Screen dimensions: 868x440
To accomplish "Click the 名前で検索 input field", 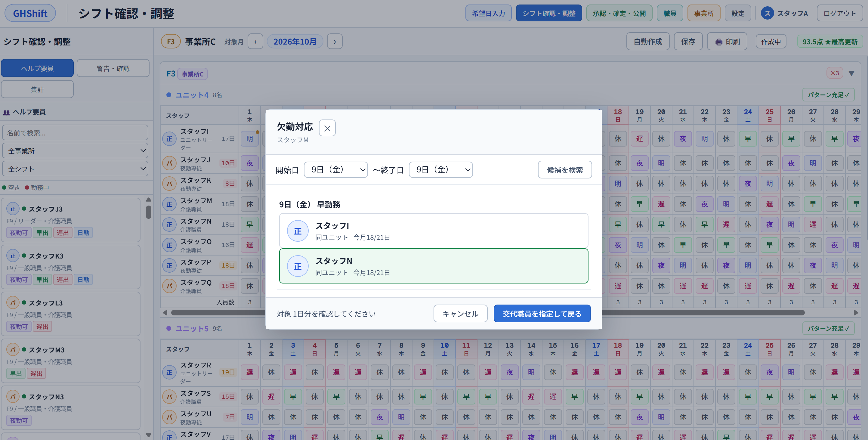I will [75, 132].
